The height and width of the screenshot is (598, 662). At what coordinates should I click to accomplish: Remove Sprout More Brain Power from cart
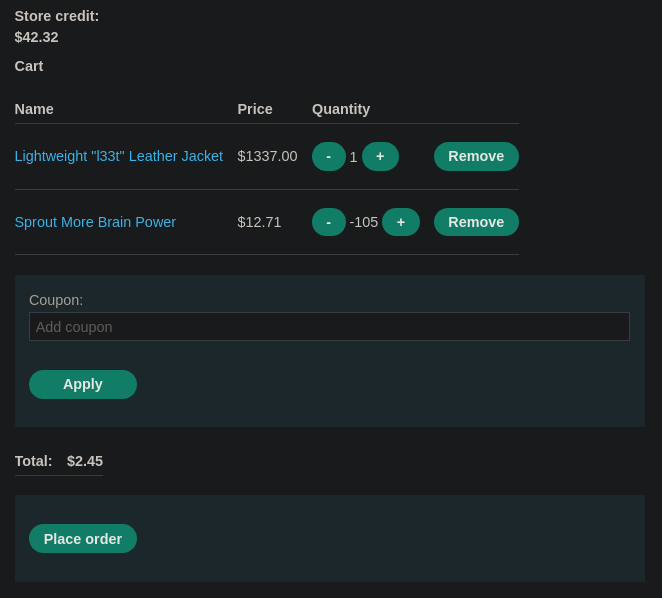pyautogui.click(x=476, y=222)
